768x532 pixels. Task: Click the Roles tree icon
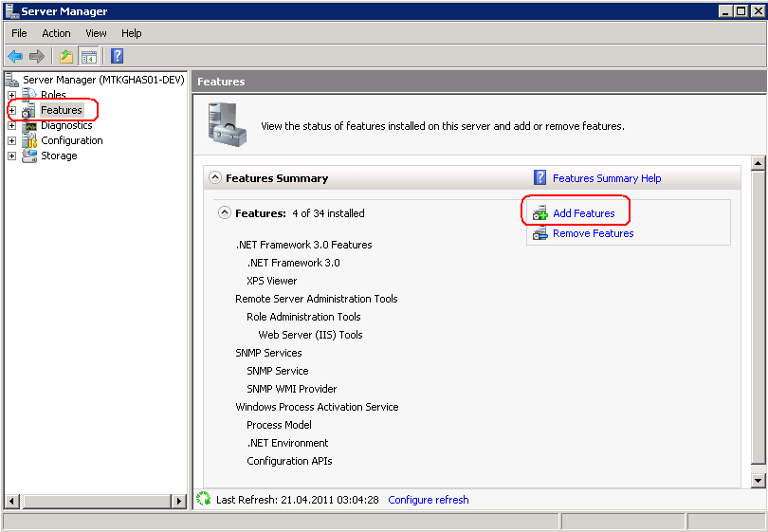click(28, 94)
